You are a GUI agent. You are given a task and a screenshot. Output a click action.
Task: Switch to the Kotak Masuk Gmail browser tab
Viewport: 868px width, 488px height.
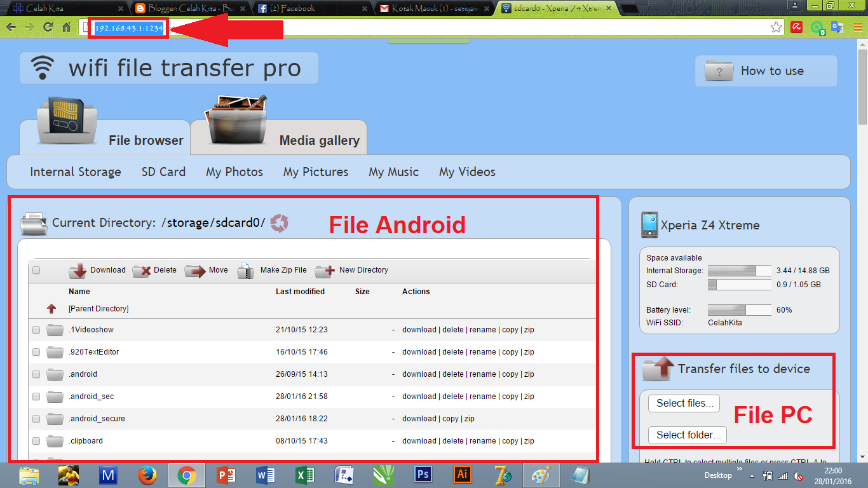(433, 8)
